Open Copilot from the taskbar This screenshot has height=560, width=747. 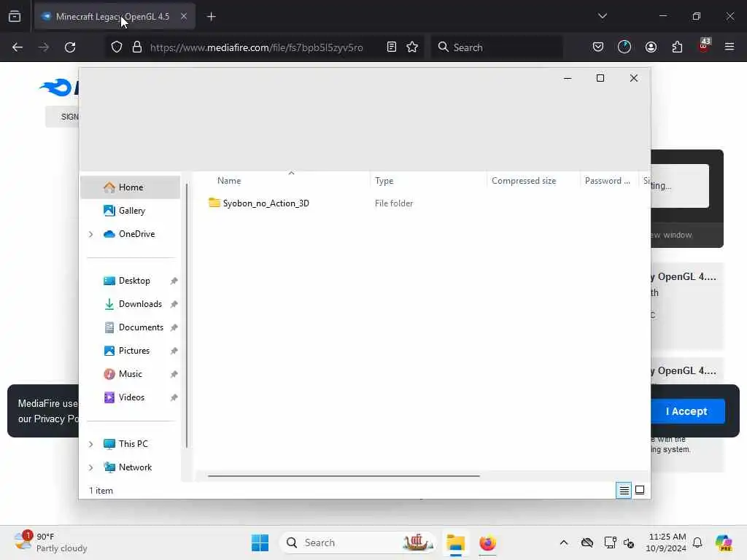724,542
